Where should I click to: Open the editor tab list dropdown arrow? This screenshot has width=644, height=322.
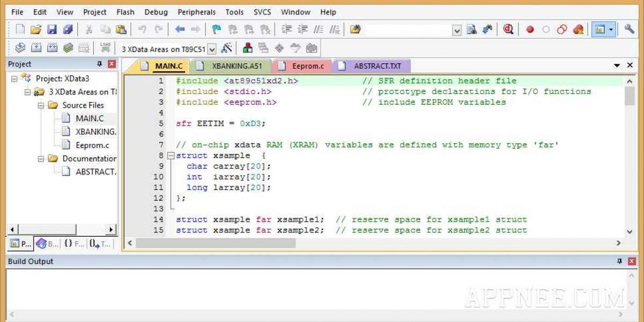617,65
